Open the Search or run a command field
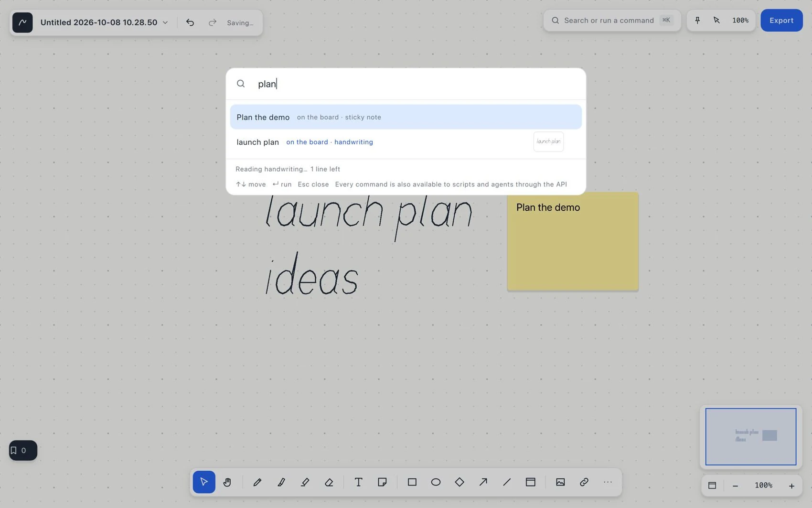812x508 pixels. click(612, 20)
